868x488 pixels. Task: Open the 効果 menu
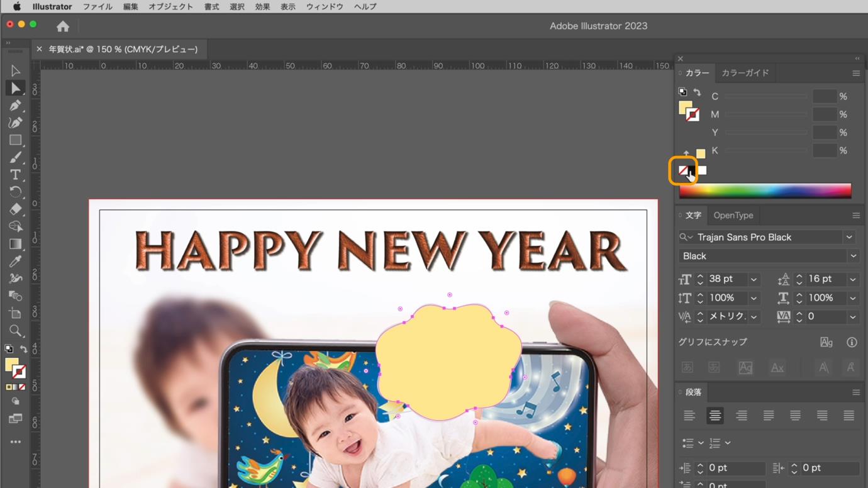(262, 7)
